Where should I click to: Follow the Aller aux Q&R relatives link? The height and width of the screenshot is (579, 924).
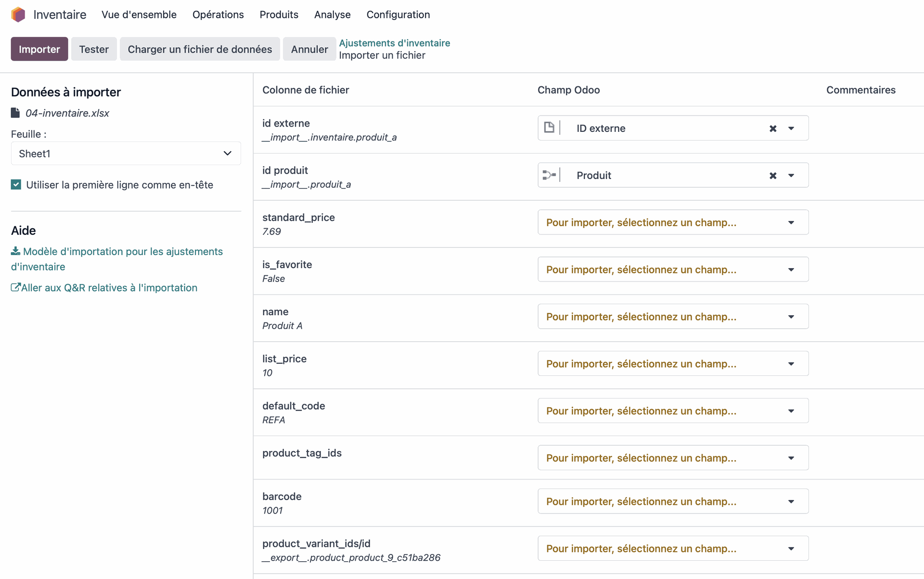(109, 287)
